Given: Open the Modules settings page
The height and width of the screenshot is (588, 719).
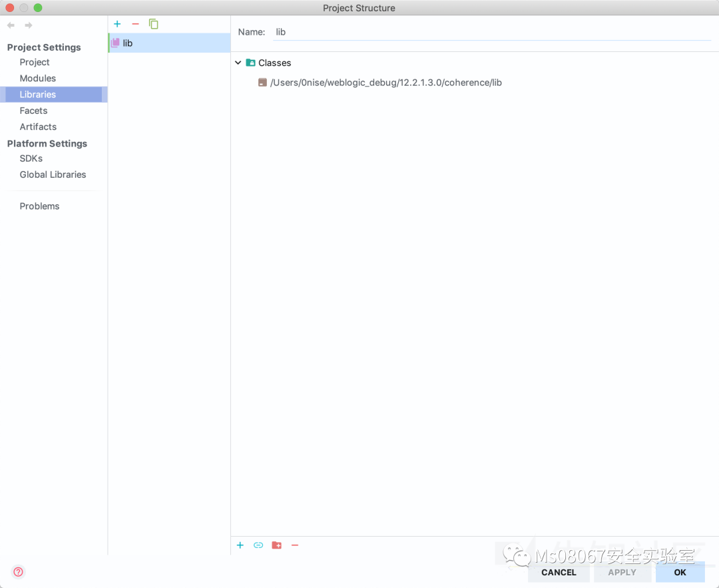Looking at the screenshot, I should pos(37,78).
